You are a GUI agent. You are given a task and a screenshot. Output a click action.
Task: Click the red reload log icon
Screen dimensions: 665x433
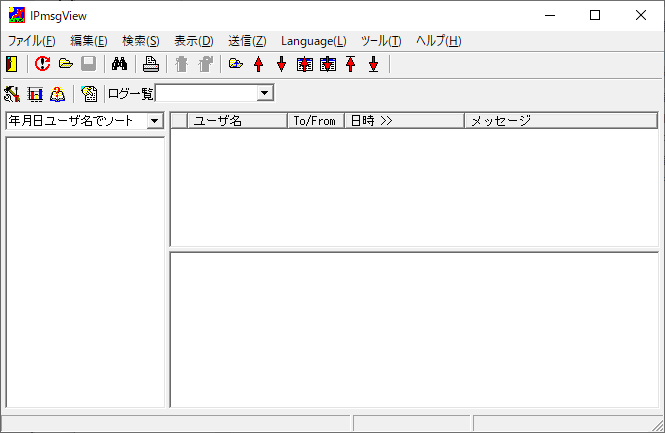click(42, 64)
